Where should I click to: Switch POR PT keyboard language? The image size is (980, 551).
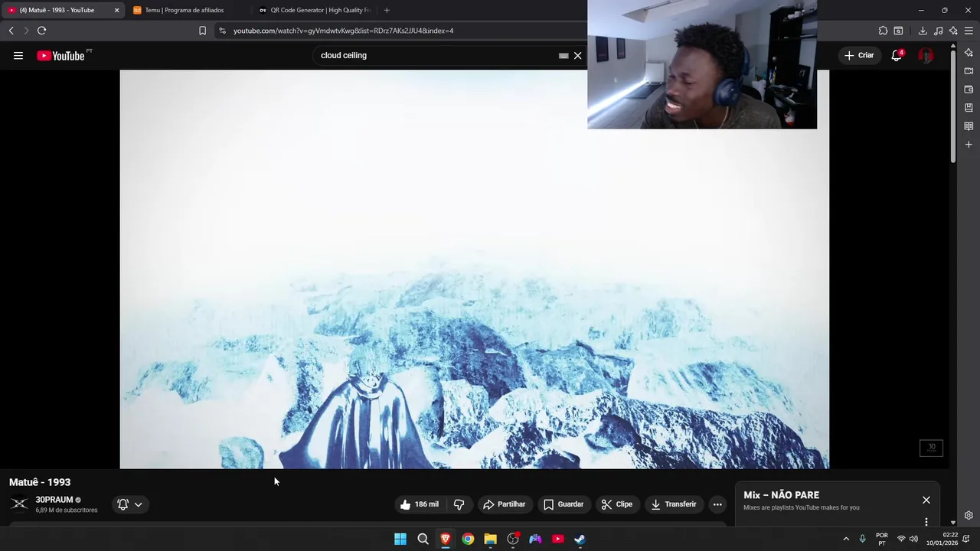pos(882,539)
